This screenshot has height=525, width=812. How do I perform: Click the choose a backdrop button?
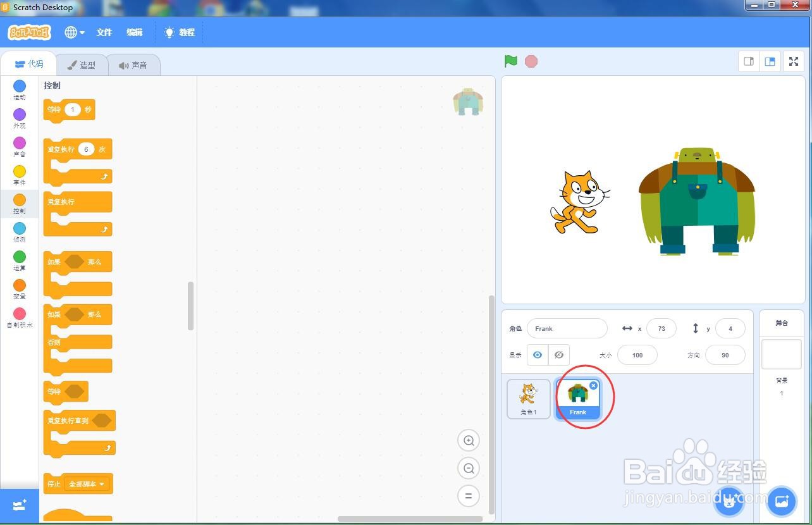pyautogui.click(x=782, y=502)
